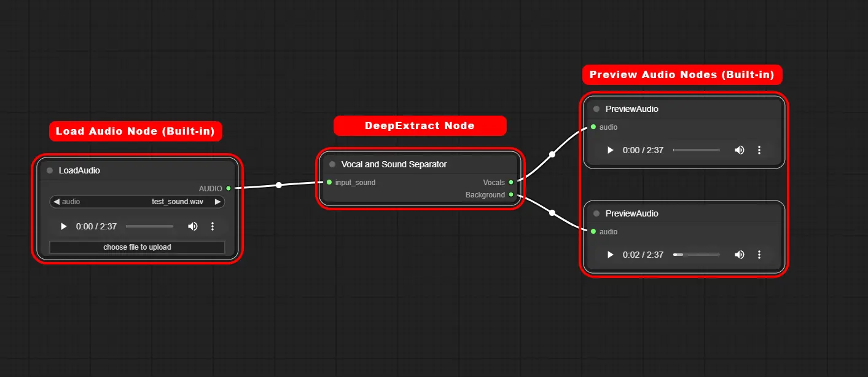Open three-dot menu in top PreviewAudio node

click(759, 150)
